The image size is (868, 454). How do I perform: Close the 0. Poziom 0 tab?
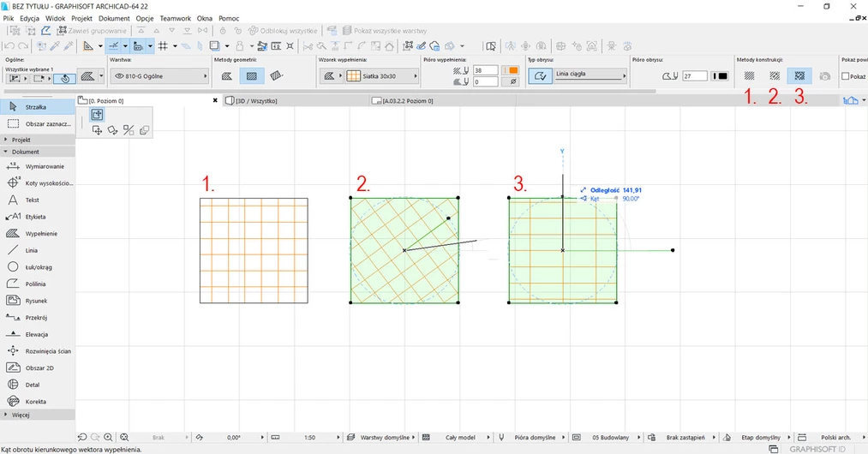[215, 100]
